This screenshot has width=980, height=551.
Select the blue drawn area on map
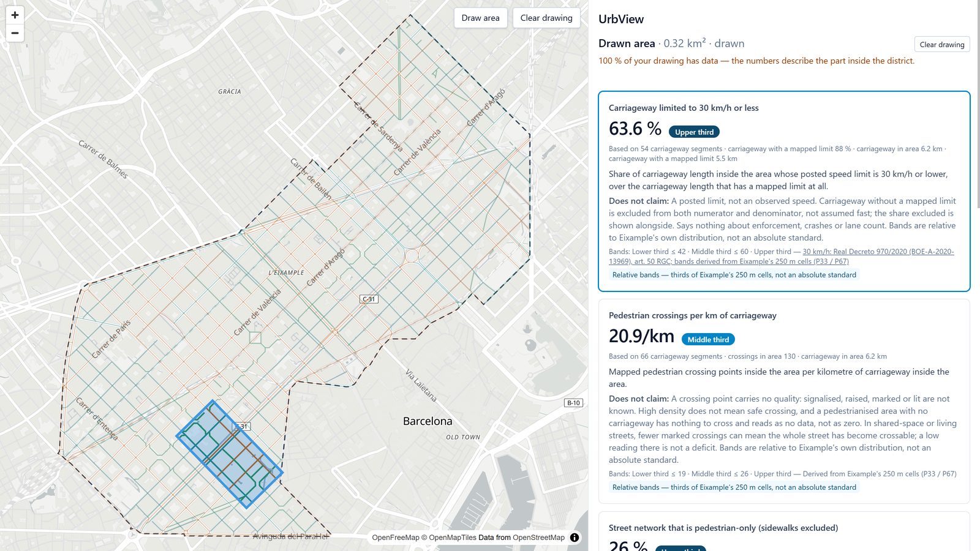pyautogui.click(x=230, y=454)
